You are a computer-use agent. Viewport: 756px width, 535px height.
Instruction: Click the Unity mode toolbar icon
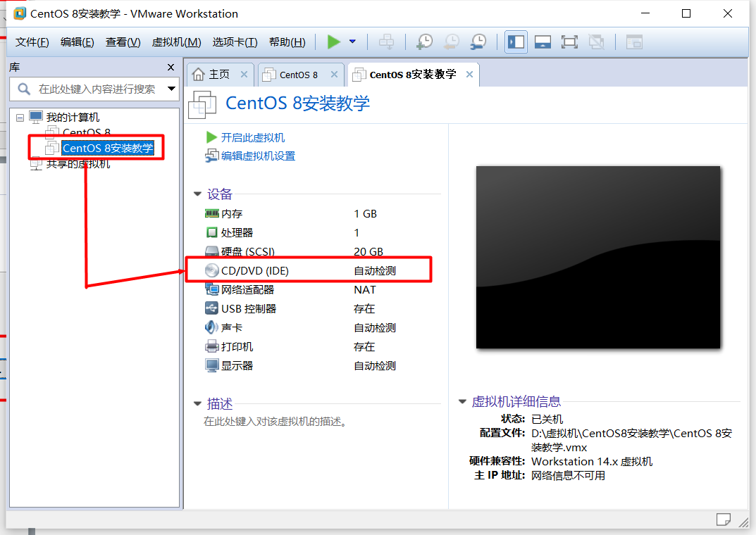(596, 42)
